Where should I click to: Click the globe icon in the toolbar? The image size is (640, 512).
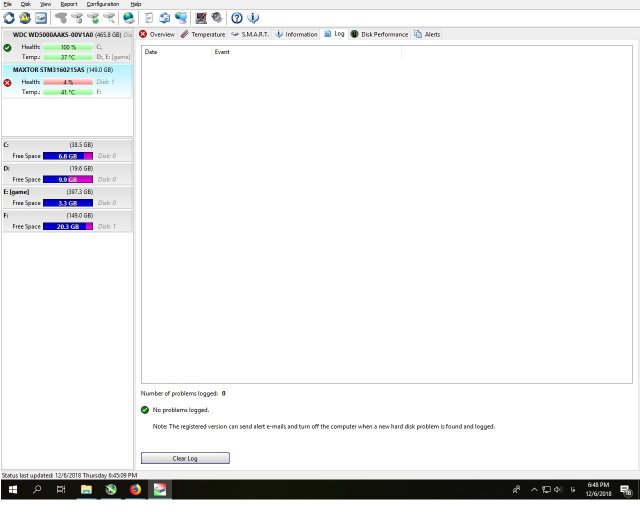(x=128, y=18)
